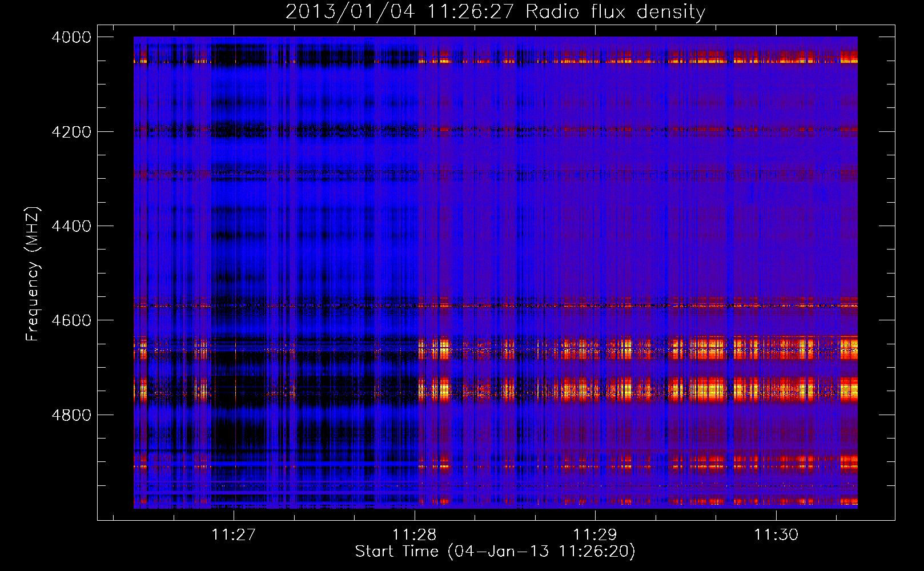Click the 4400 frequency tick label

pos(71,226)
